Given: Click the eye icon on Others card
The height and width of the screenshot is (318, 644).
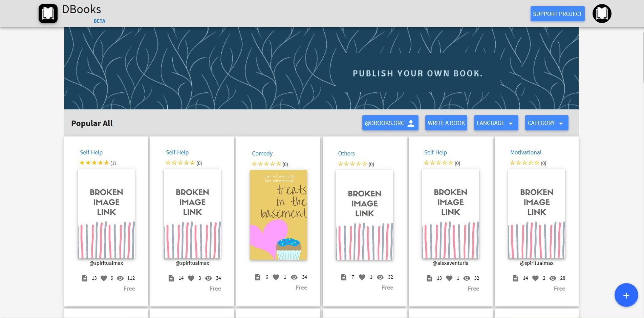Looking at the screenshot, I should [x=380, y=277].
